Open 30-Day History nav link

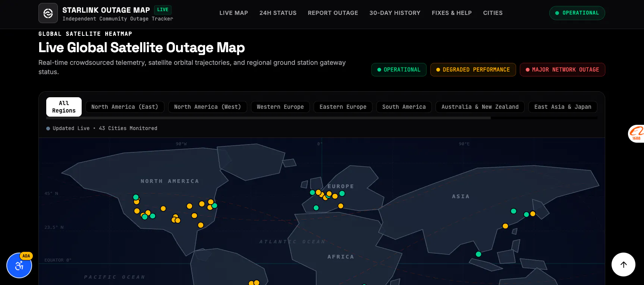tap(395, 13)
